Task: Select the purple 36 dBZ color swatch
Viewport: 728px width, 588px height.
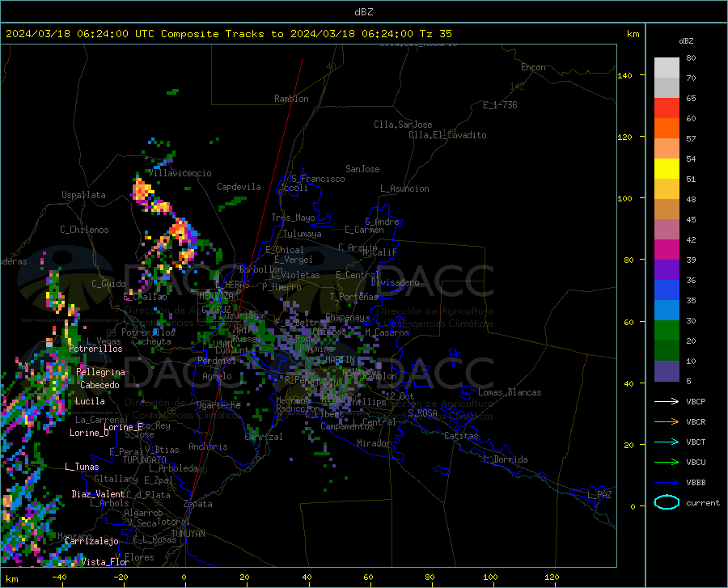Action: [x=667, y=270]
